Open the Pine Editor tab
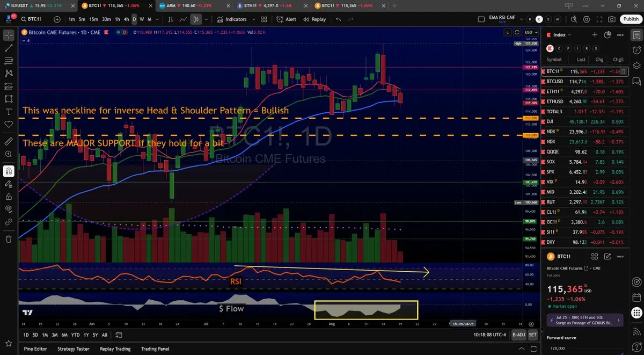The width and height of the screenshot is (644, 355). pos(35,349)
